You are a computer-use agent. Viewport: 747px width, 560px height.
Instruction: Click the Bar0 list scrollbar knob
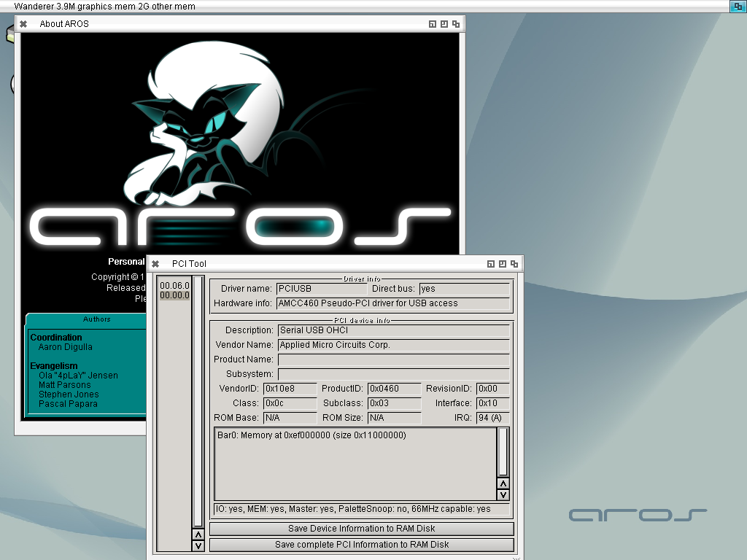click(x=503, y=452)
